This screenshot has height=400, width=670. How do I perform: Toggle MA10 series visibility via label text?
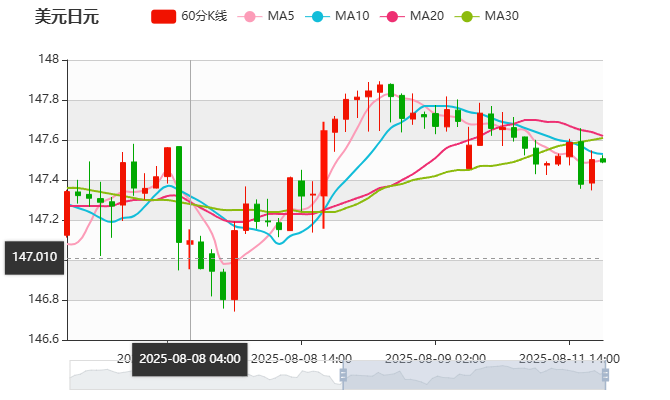(352, 16)
